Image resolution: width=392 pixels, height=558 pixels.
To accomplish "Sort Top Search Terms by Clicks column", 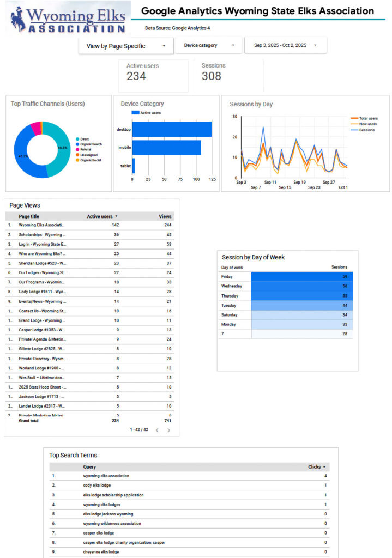I will (x=316, y=467).
